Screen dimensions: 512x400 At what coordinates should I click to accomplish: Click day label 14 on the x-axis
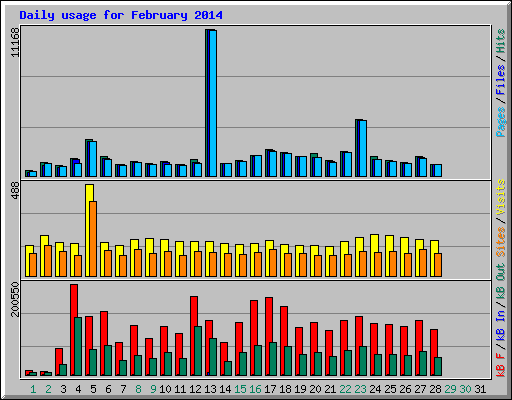pos(225,389)
